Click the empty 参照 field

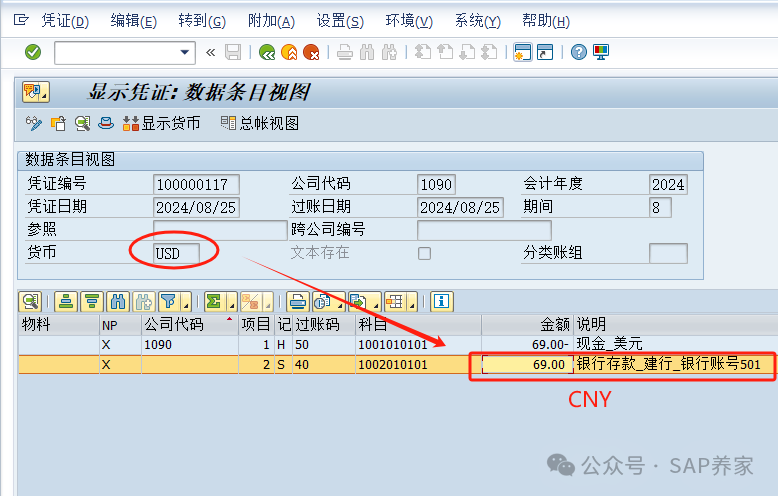(220, 230)
